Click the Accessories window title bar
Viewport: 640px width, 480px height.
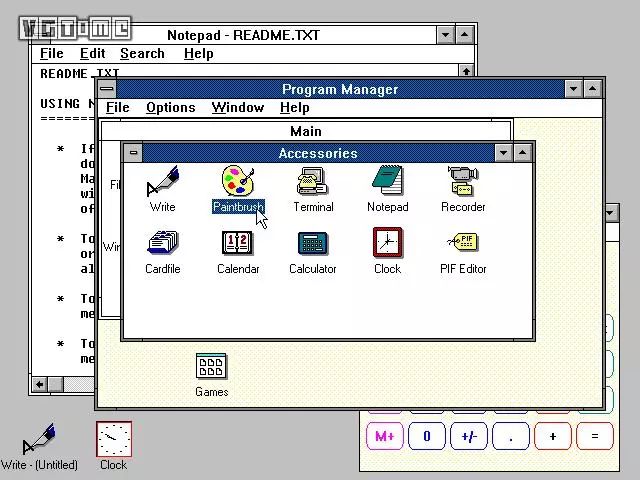click(318, 153)
